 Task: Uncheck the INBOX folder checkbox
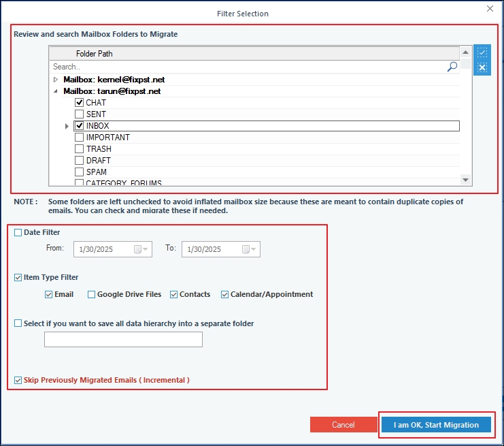79,126
